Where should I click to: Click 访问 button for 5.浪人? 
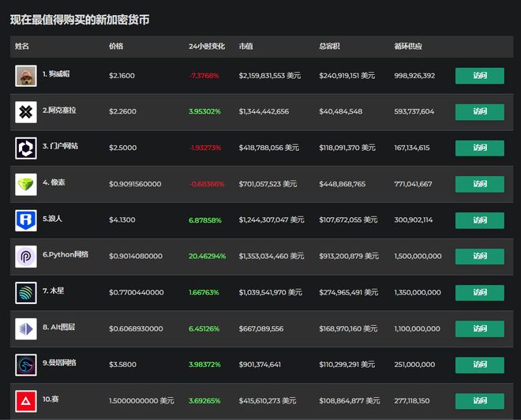pyautogui.click(x=479, y=220)
